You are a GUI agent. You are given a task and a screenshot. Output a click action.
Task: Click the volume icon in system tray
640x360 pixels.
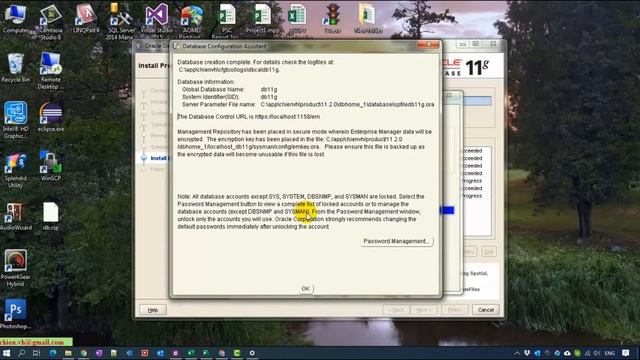click(x=597, y=353)
